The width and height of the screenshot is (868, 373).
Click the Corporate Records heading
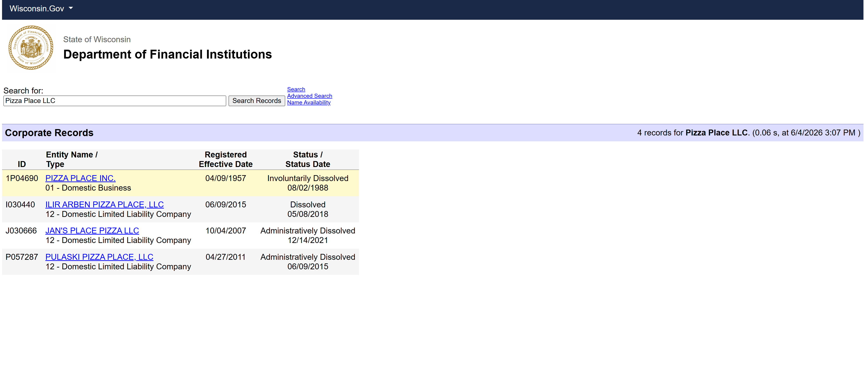(49, 133)
